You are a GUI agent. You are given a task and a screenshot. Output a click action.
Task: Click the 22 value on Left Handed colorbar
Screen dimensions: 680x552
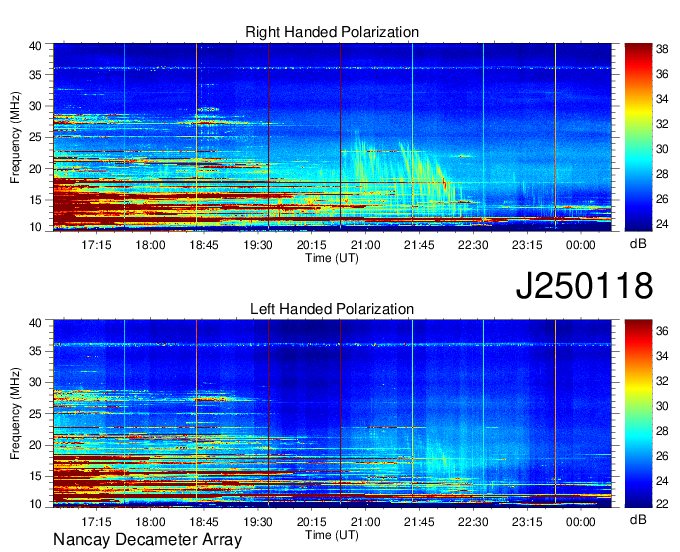click(662, 504)
